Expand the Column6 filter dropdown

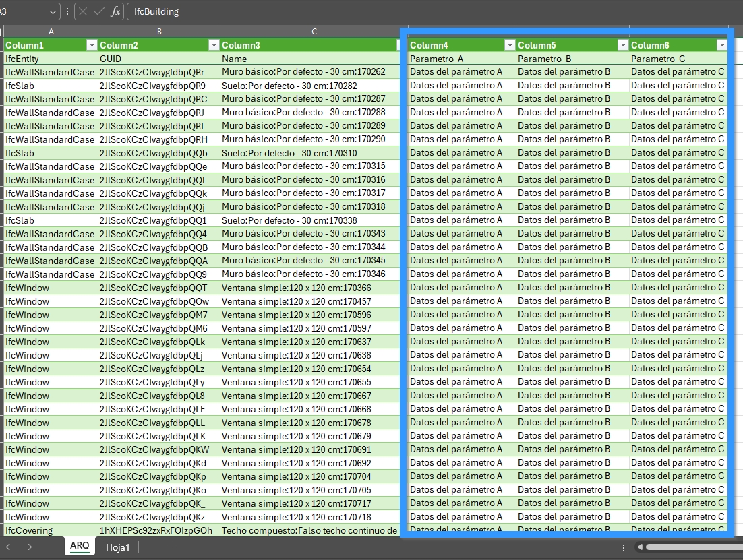point(722,45)
